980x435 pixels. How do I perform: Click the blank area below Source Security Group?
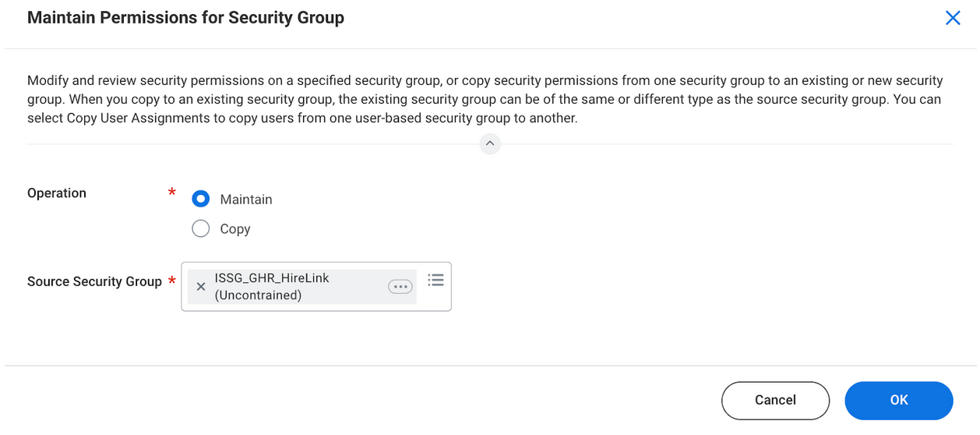pos(312,339)
